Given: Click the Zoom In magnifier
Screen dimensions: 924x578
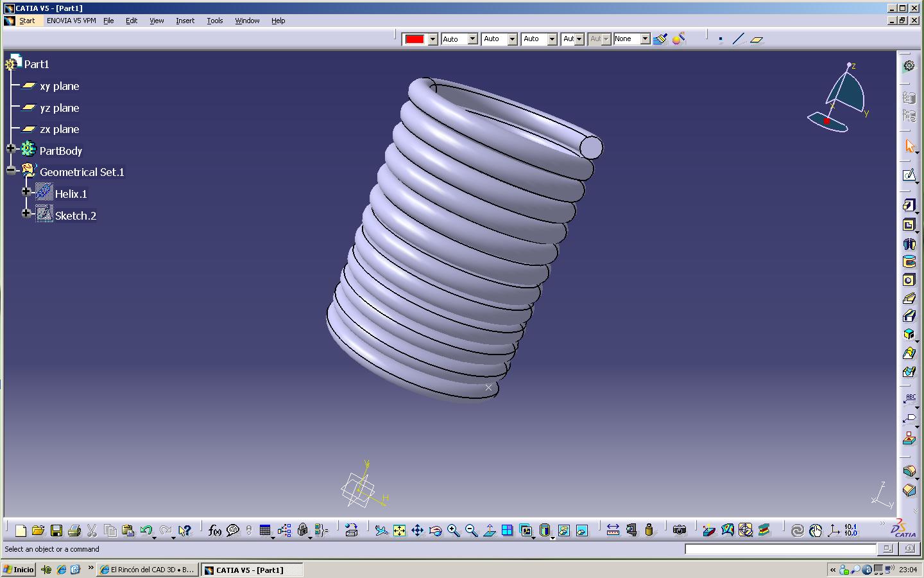Looking at the screenshot, I should [x=453, y=530].
